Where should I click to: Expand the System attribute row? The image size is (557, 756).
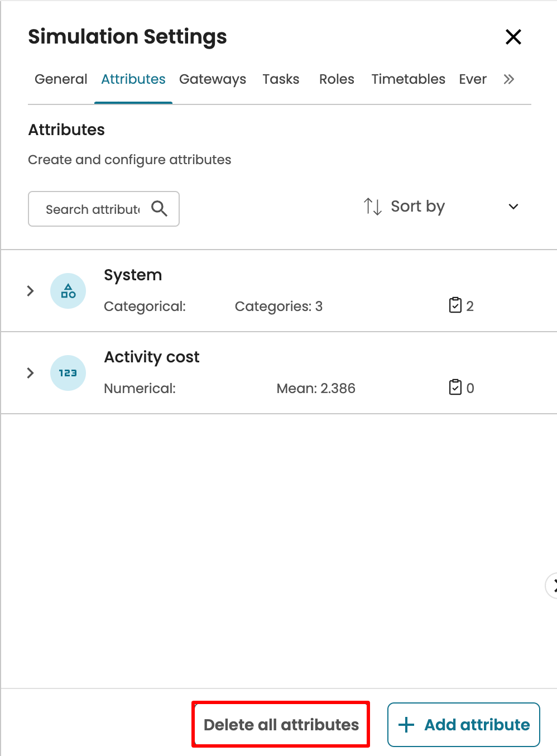pos(31,291)
